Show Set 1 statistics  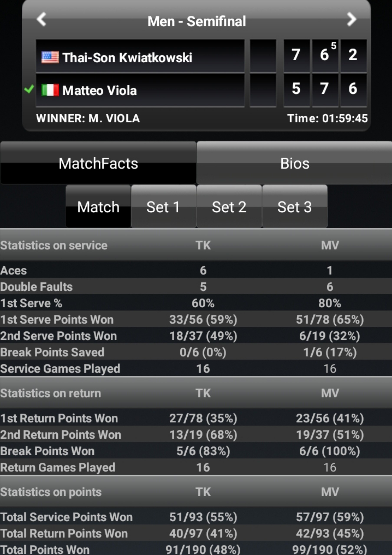[163, 207]
